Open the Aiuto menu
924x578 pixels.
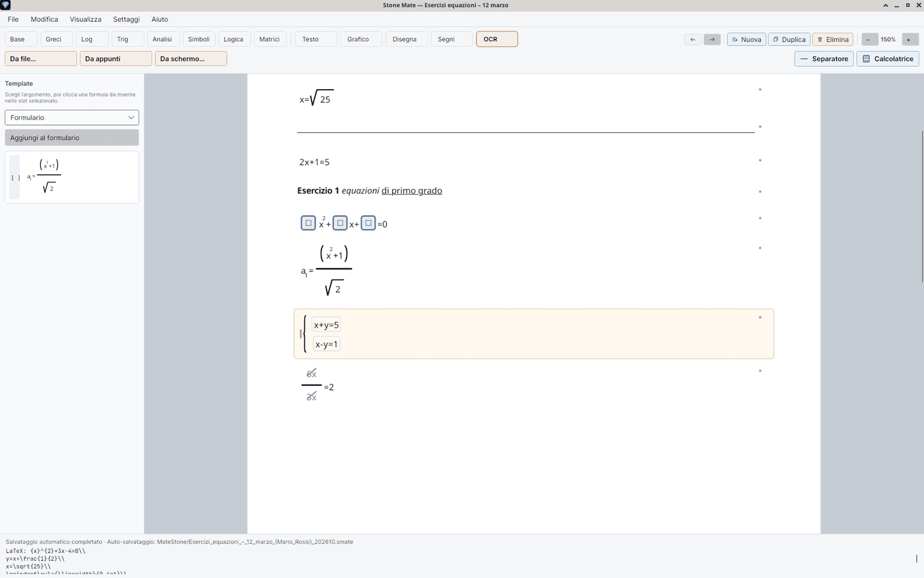(x=160, y=19)
